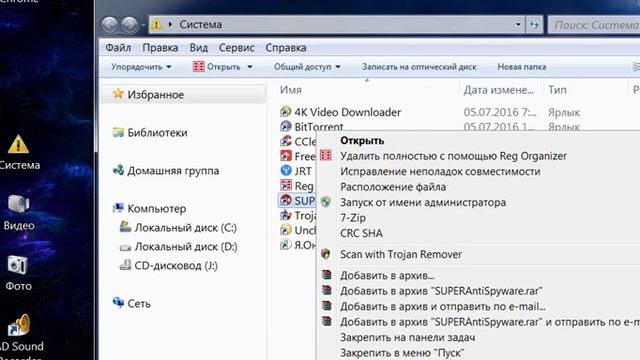Image resolution: width=640 pixels, height=360 pixels.
Task: Sort by the Имя column header
Action: click(291, 90)
